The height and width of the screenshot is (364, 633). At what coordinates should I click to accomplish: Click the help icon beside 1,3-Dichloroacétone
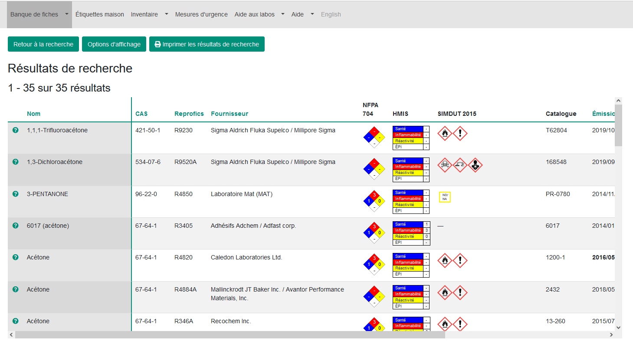tap(16, 162)
